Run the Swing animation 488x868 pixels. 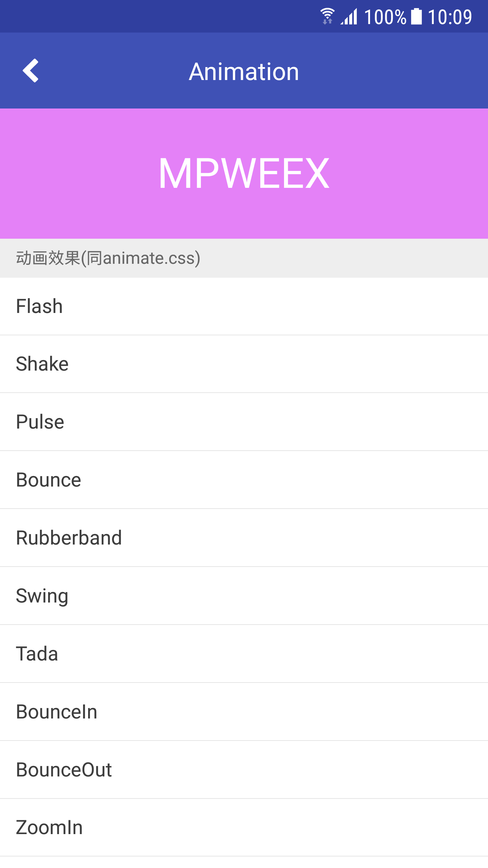point(244,596)
